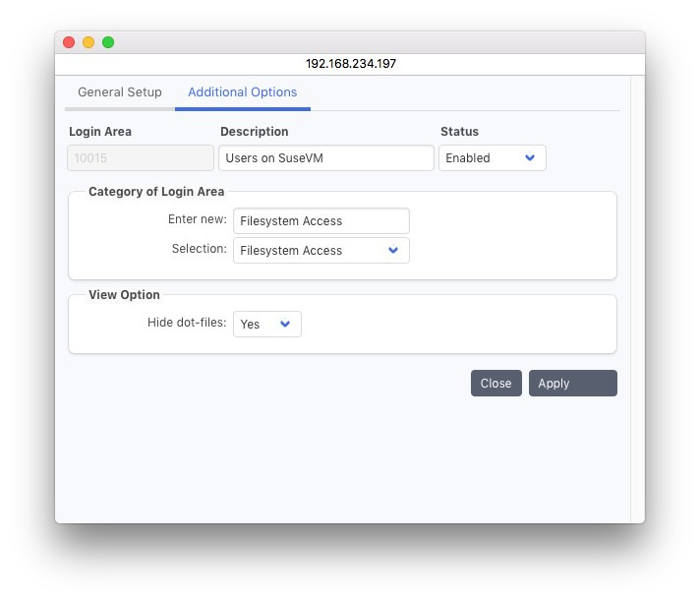Click the disabled Login Area field 10015

tap(141, 158)
